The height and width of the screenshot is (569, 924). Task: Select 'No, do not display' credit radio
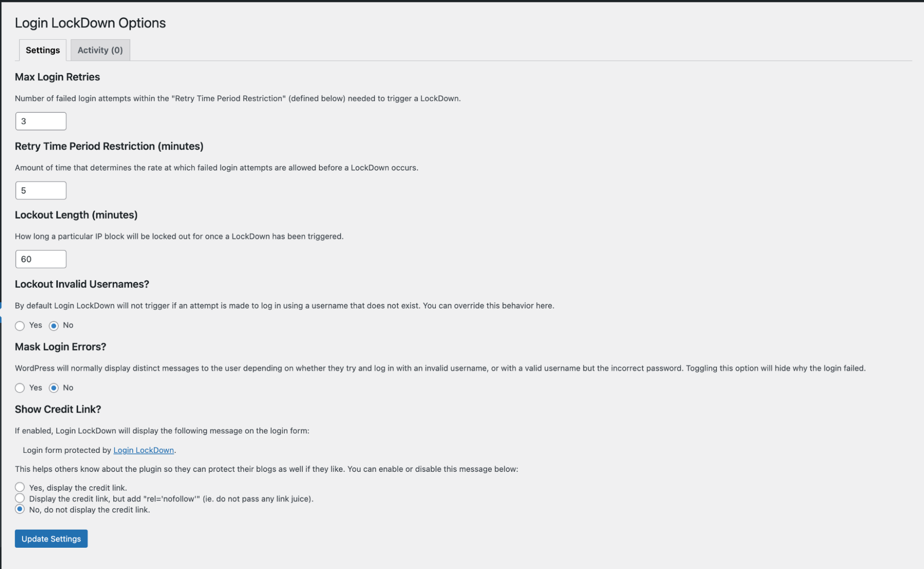[x=19, y=509]
